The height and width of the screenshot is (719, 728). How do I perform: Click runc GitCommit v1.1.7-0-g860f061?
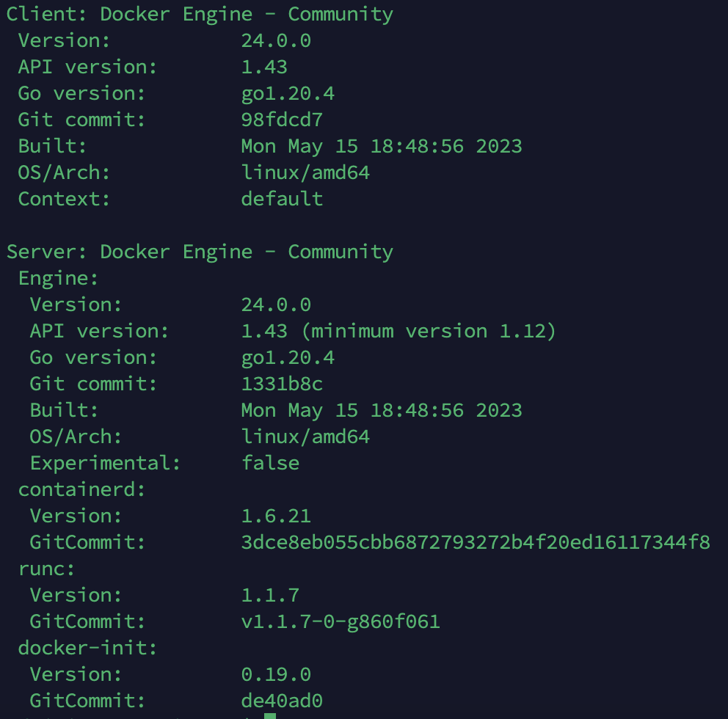[x=341, y=622]
